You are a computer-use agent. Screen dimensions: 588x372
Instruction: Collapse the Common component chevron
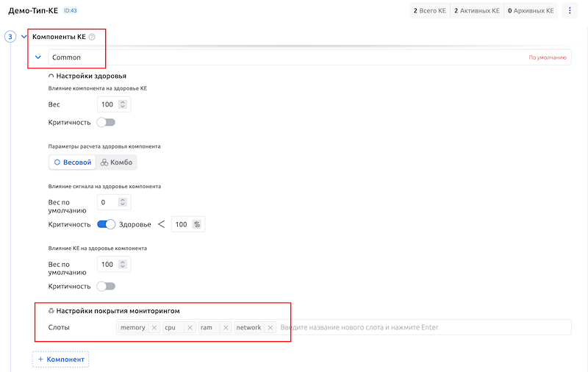[38, 57]
